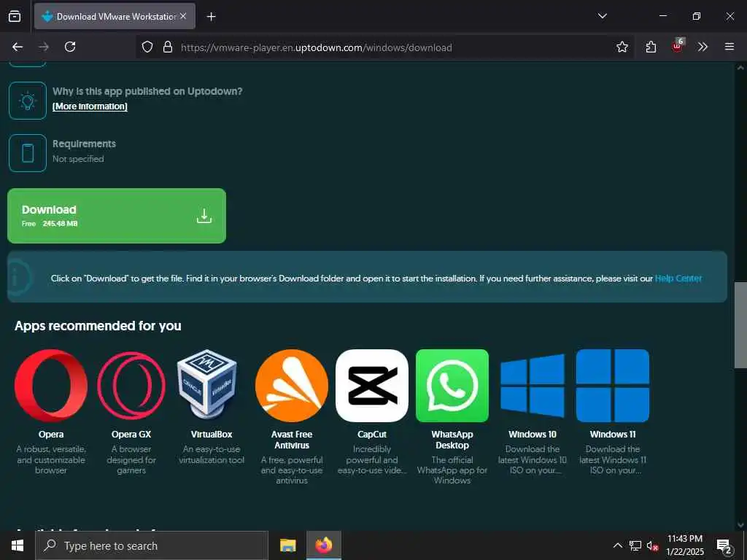Click the muted volume tray icon
The image size is (747, 560).
coord(652,545)
